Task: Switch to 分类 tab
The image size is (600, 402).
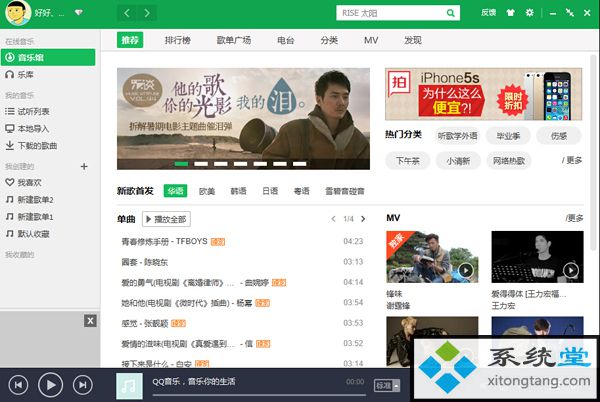Action: click(x=329, y=40)
